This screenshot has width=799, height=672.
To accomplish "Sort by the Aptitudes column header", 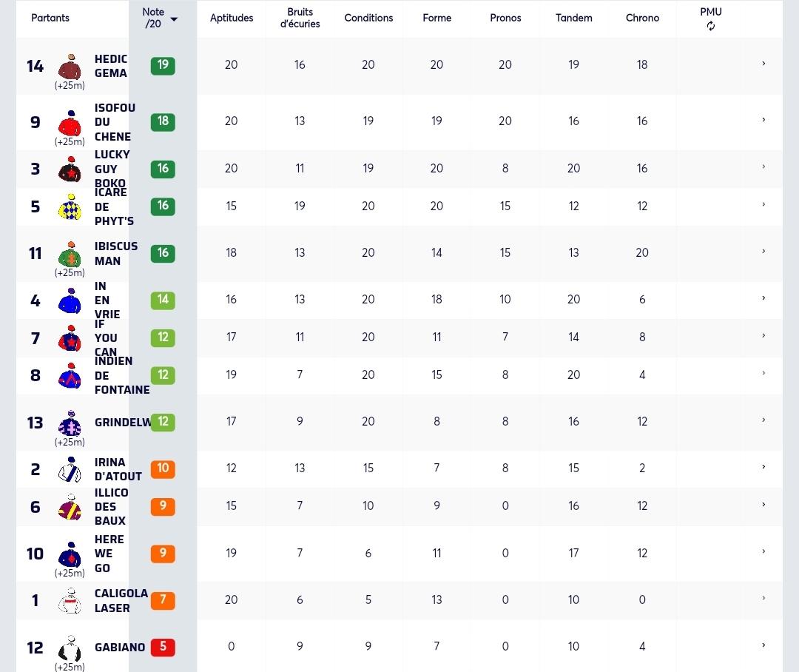I will click(232, 18).
